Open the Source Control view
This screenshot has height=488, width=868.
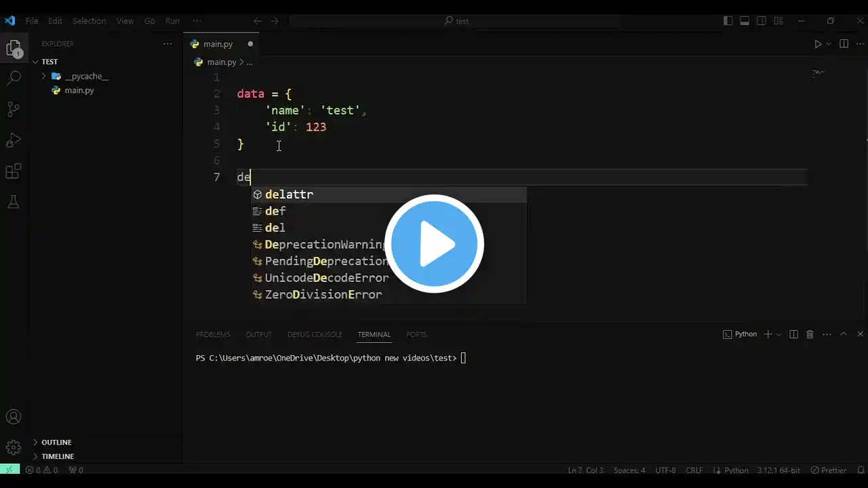click(x=14, y=109)
